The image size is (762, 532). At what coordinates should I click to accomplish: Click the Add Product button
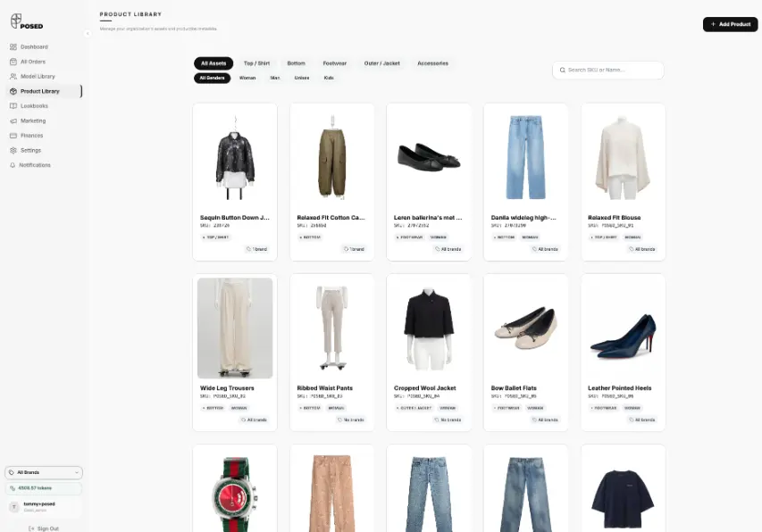pyautogui.click(x=730, y=24)
